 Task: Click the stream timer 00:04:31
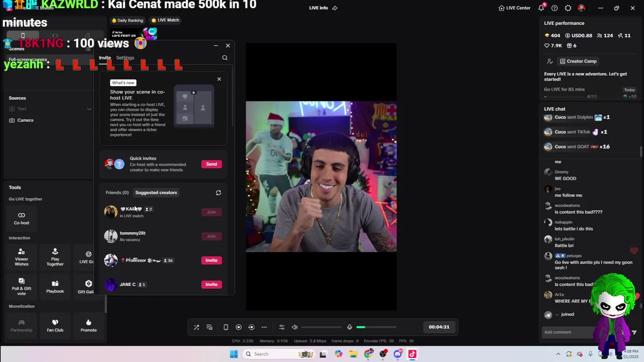click(439, 327)
